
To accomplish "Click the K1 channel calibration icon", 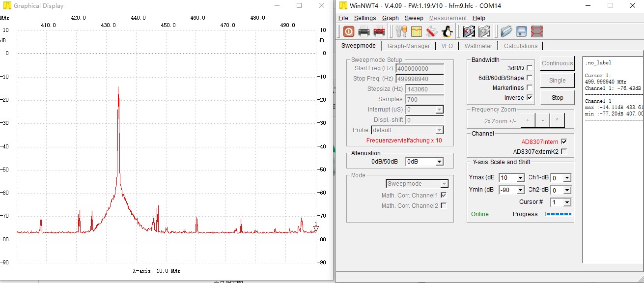I will [469, 31].
